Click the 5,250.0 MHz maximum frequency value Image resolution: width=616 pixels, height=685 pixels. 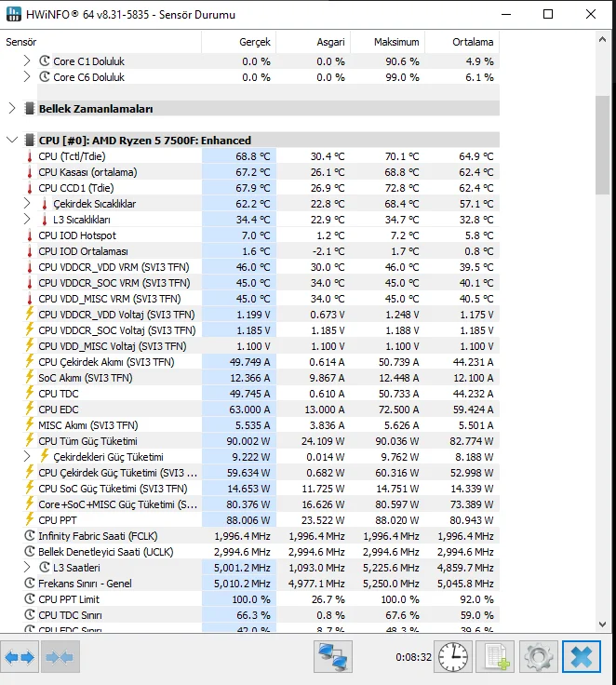tap(391, 584)
